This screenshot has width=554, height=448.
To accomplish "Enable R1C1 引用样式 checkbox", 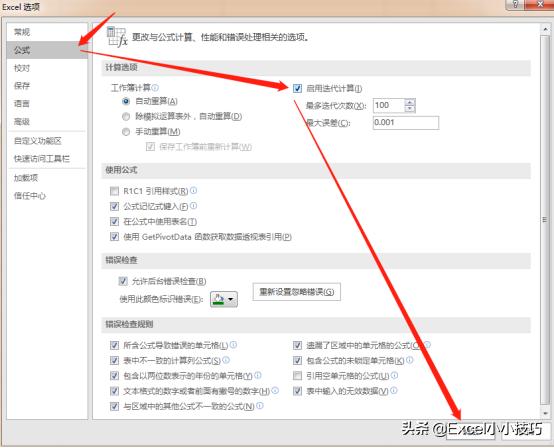I will [x=114, y=191].
